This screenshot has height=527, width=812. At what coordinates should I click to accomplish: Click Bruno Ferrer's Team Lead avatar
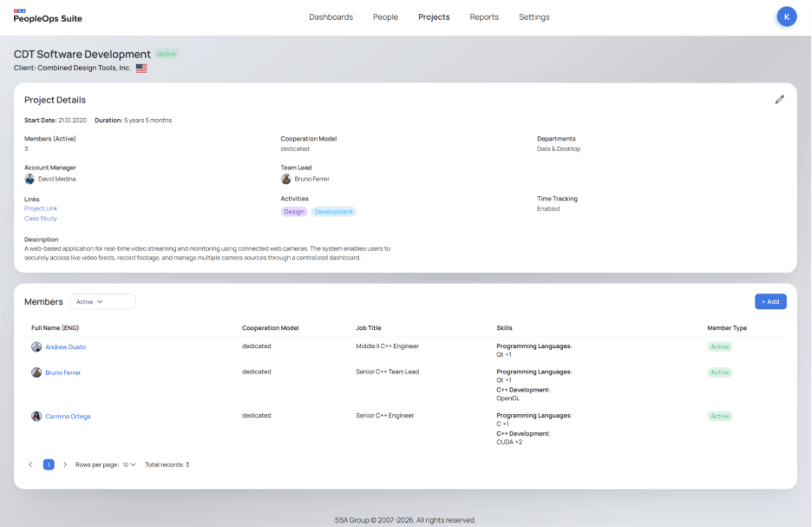coord(286,179)
